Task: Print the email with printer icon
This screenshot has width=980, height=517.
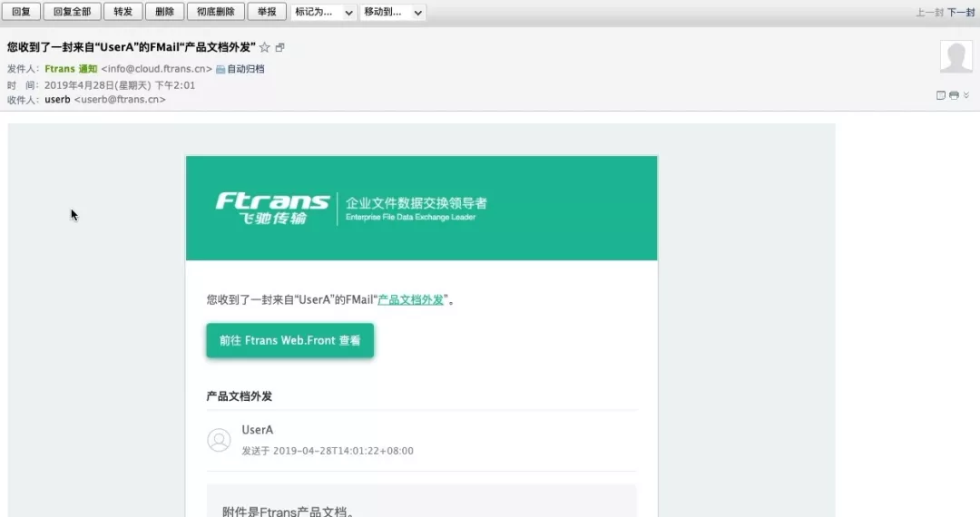Action: point(954,95)
